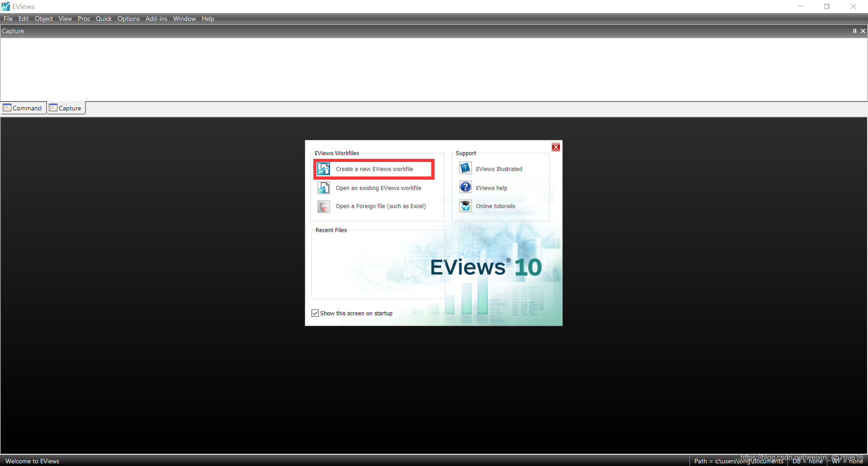Image resolution: width=868 pixels, height=466 pixels.
Task: Open the Help menu
Action: point(208,19)
